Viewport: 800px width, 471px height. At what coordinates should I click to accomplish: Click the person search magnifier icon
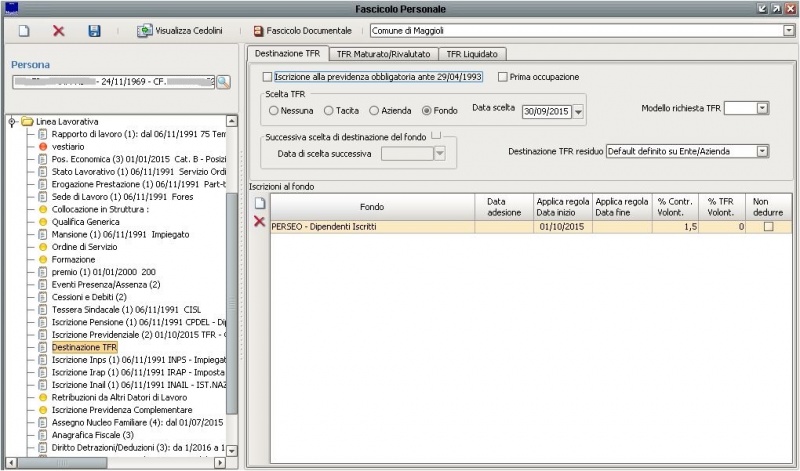coord(223,81)
